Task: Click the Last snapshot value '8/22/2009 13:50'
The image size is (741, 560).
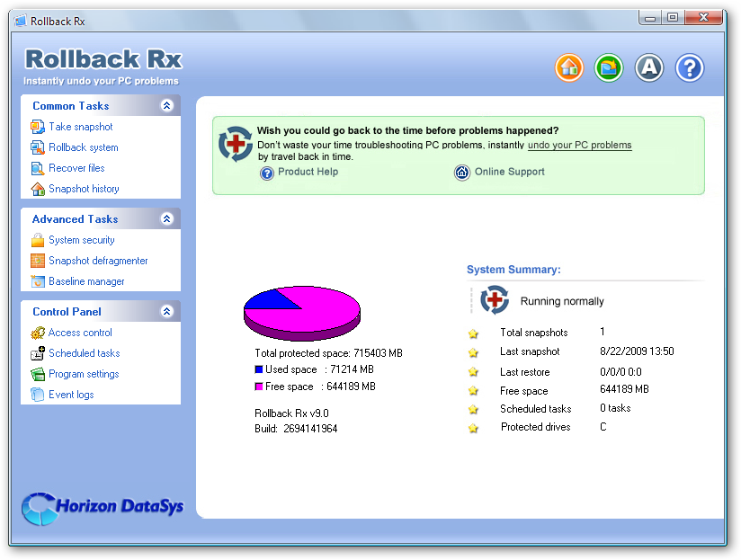Action: (637, 351)
